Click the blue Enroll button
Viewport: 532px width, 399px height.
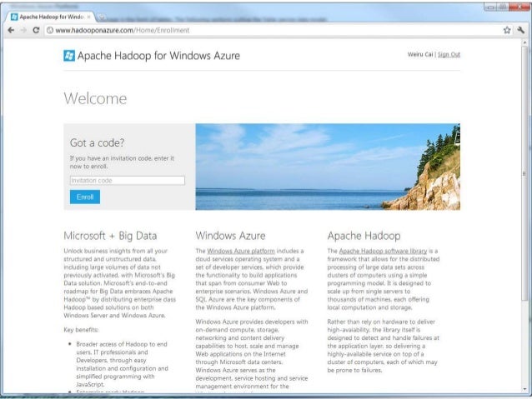pyautogui.click(x=85, y=197)
